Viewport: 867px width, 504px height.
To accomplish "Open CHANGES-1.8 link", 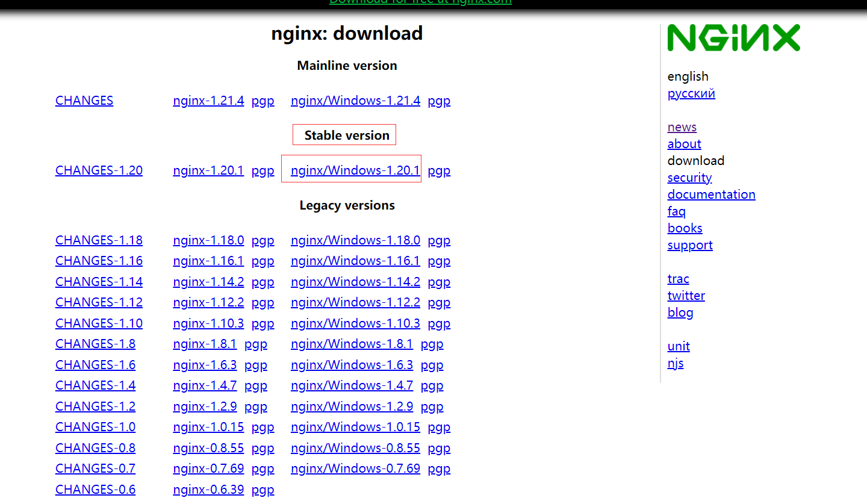I will (95, 344).
